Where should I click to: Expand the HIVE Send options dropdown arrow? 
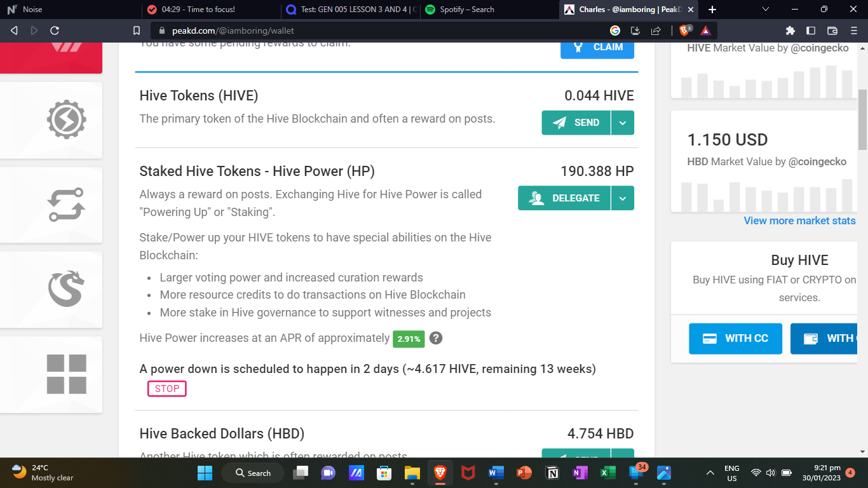623,123
